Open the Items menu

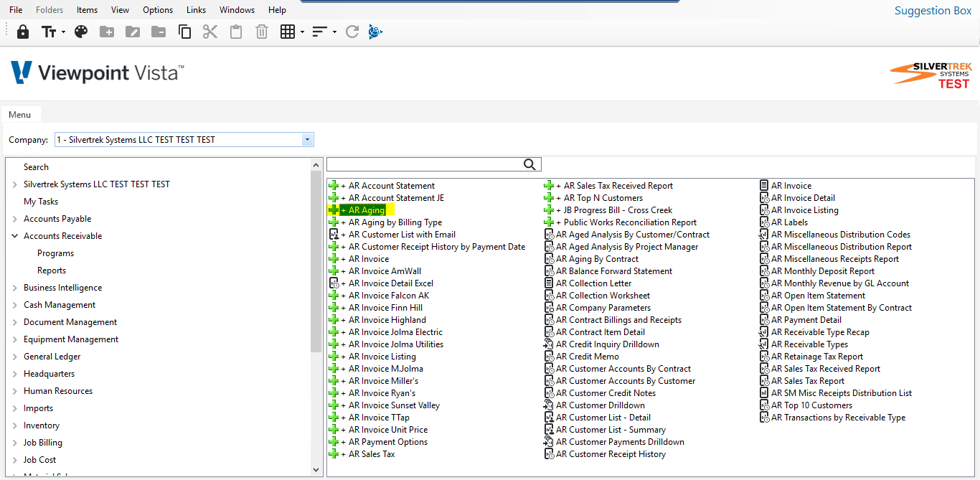(87, 10)
